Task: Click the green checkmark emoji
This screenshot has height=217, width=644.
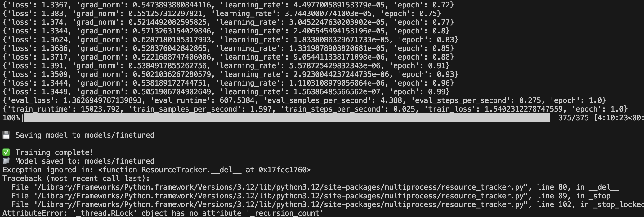Action: pyautogui.click(x=6, y=152)
